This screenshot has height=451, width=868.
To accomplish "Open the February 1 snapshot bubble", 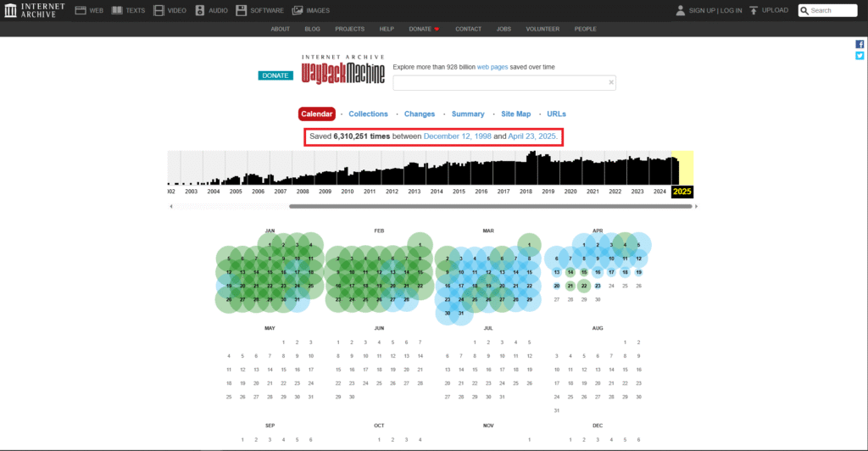I will [420, 245].
